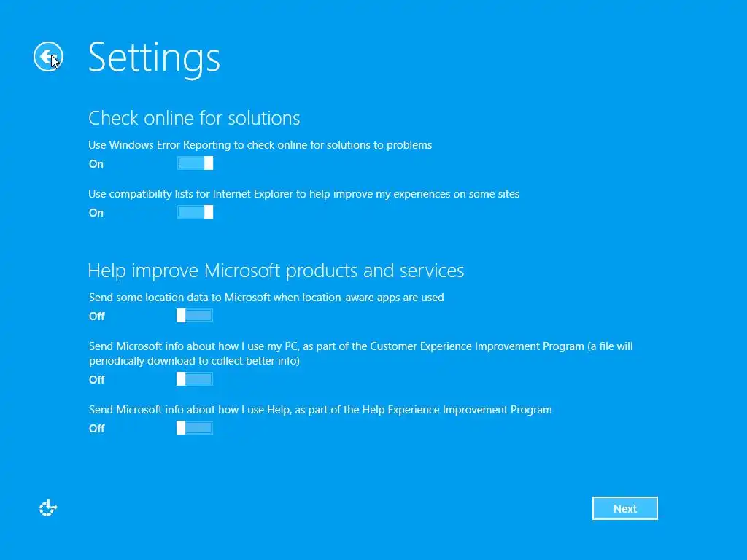Click the On label under Windows Error Reporting
The width and height of the screenshot is (747, 560).
pos(96,164)
